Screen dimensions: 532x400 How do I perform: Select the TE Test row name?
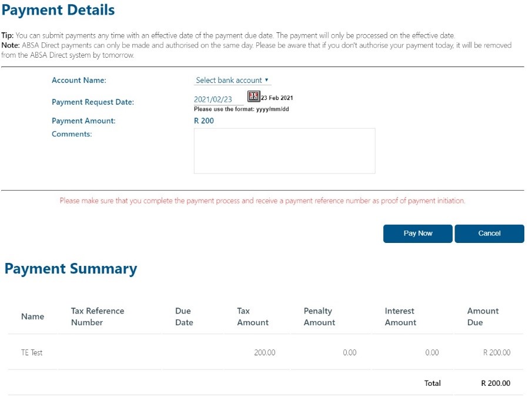tap(32, 353)
